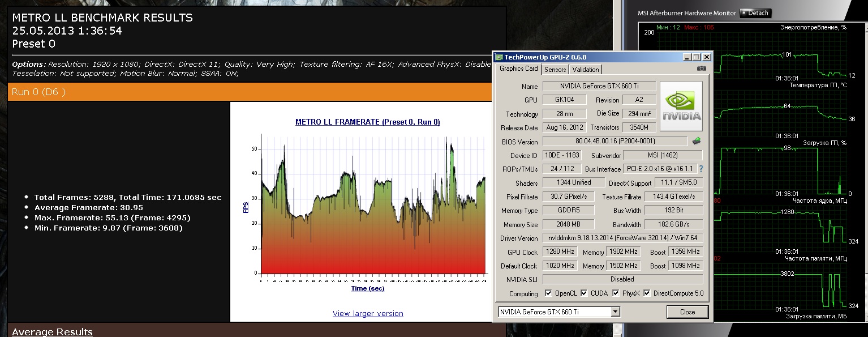
Task: Click the BIOS Version field 80.04.4B.00.16
Action: 615,141
